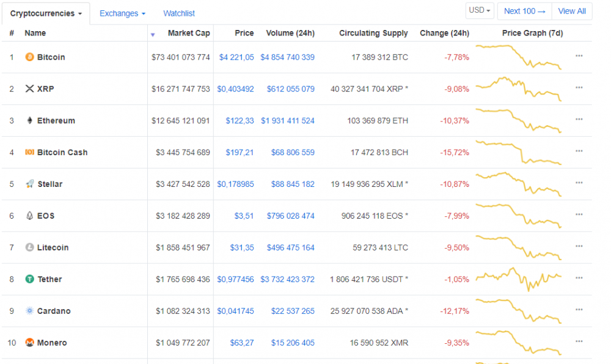This screenshot has width=611, height=364.
Task: Click Bitcoin Cash change -15,72%
Action: (x=455, y=152)
